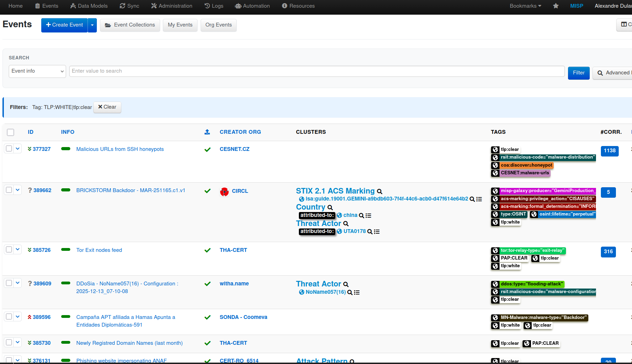Open the Administration menu
632x364 pixels.
coord(172,6)
